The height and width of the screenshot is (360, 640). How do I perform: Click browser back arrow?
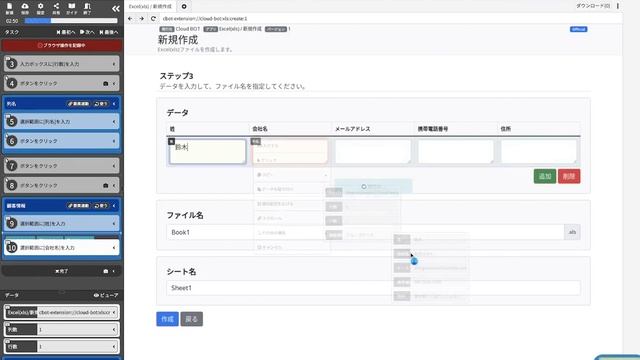130,19
